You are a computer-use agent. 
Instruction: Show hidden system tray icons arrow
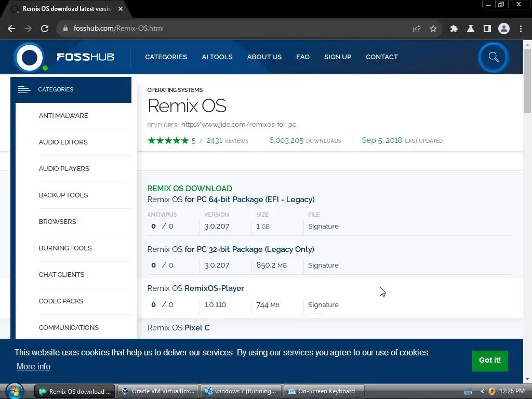[x=482, y=391]
